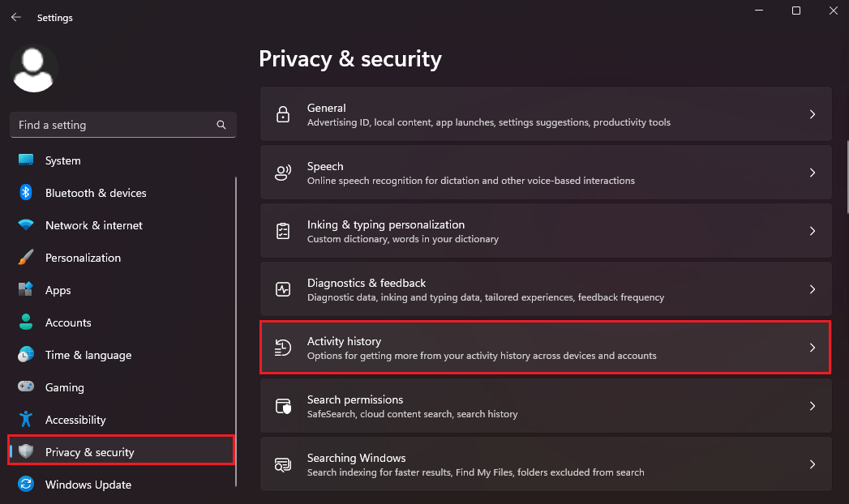Expand Inking & typing personalization chevron
This screenshot has width=849, height=504.
click(813, 231)
